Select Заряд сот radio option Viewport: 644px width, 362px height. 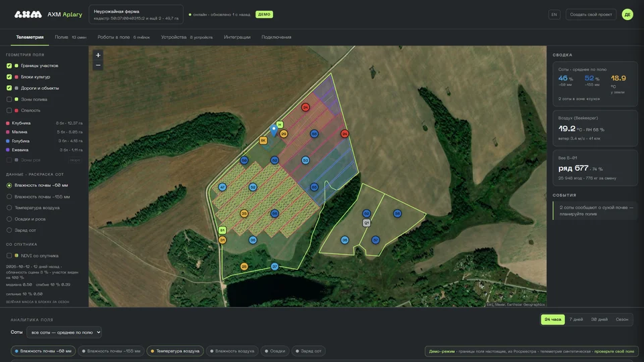pyautogui.click(x=9, y=230)
